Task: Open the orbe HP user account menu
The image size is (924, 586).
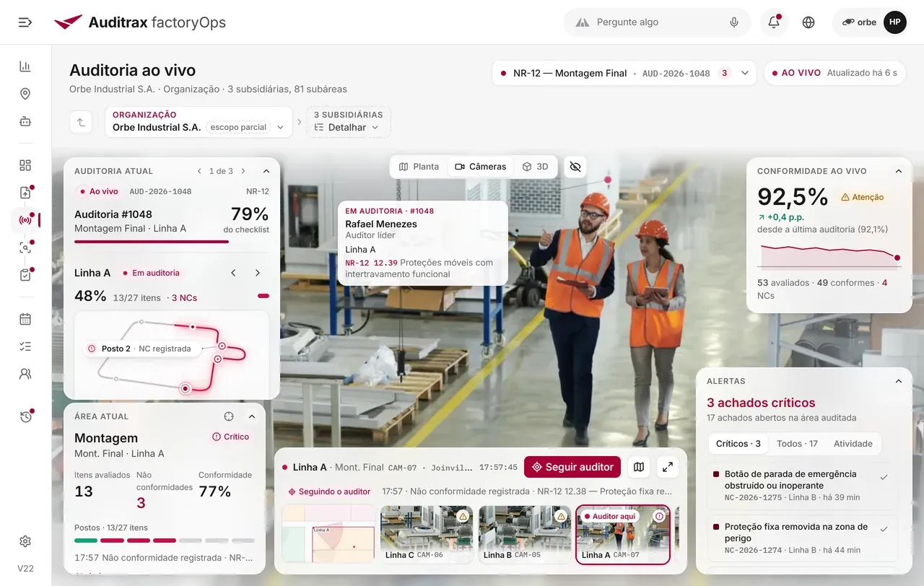Action: [869, 22]
